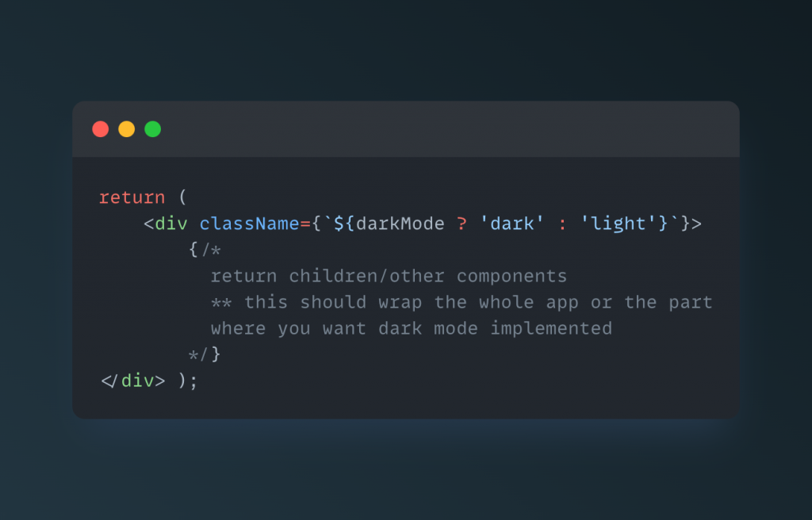This screenshot has width=812, height=520.
Task: Click the word 'implemented' in the comment
Action: [551, 328]
